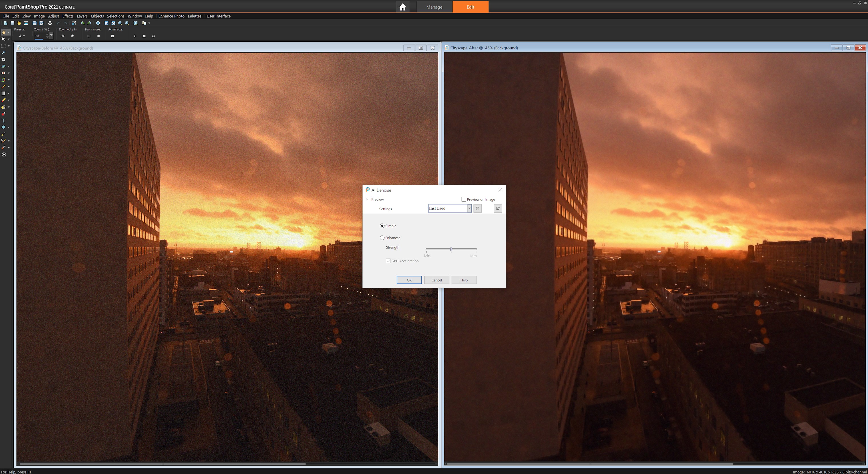
Task: Open the zoom percent dropdown arrow
Action: click(51, 35)
